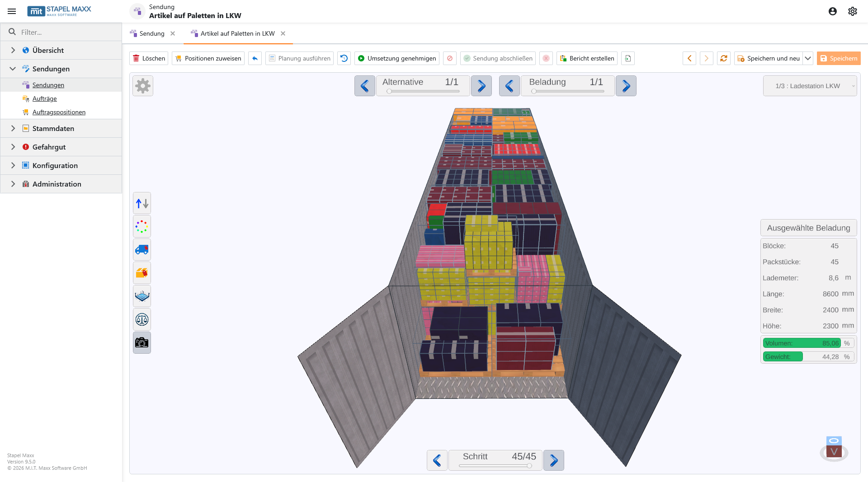Click the Länge value 8600
The height and width of the screenshot is (482, 868).
coord(831,294)
